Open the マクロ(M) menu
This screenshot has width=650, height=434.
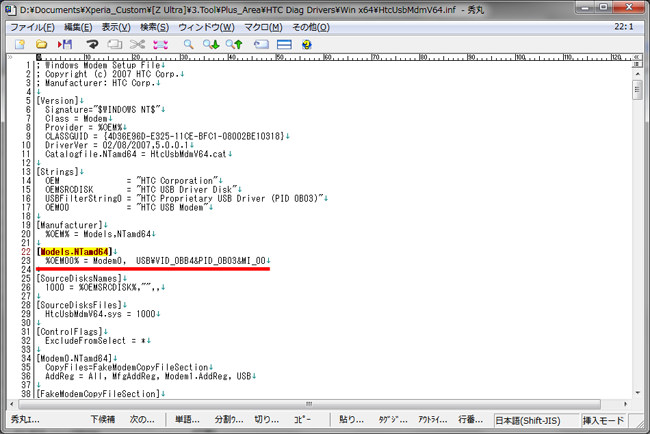click(x=263, y=27)
